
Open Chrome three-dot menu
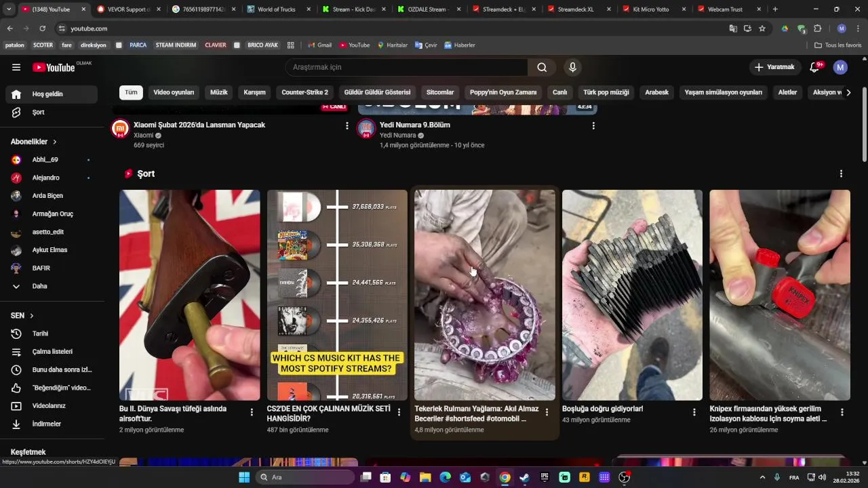pyautogui.click(x=858, y=28)
